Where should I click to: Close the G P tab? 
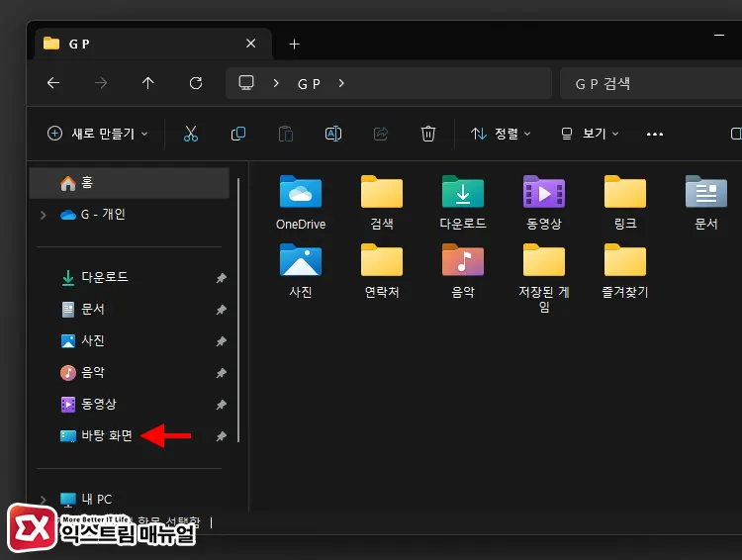[x=251, y=44]
